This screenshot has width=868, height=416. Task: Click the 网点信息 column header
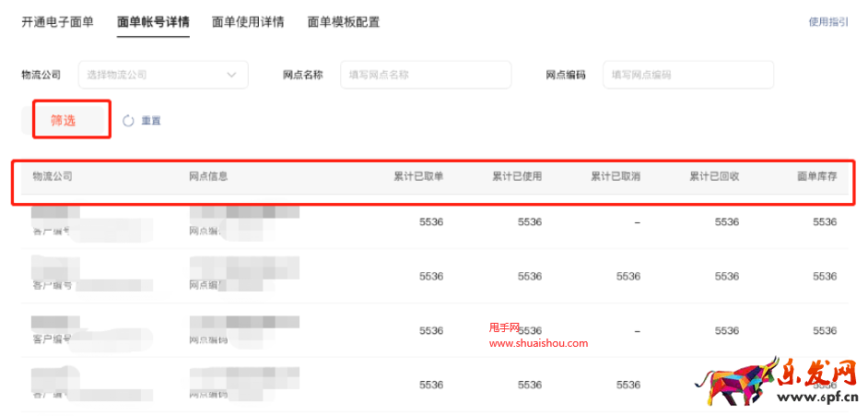pos(208,176)
